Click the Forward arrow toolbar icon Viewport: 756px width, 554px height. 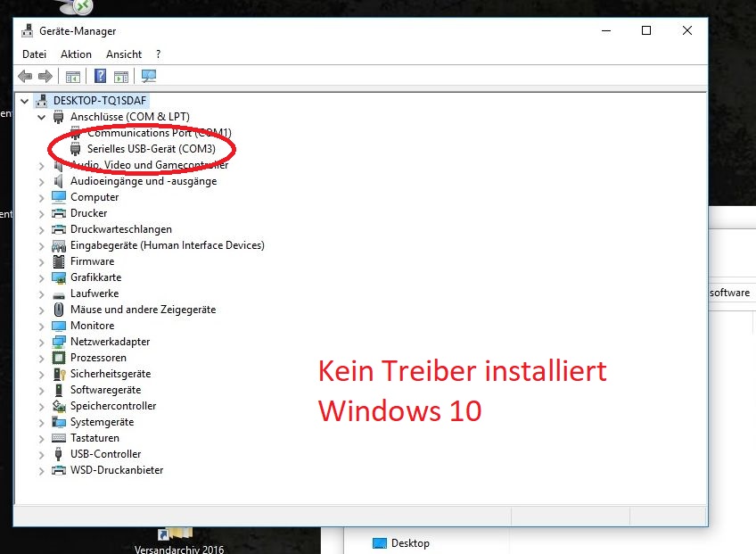(45, 77)
